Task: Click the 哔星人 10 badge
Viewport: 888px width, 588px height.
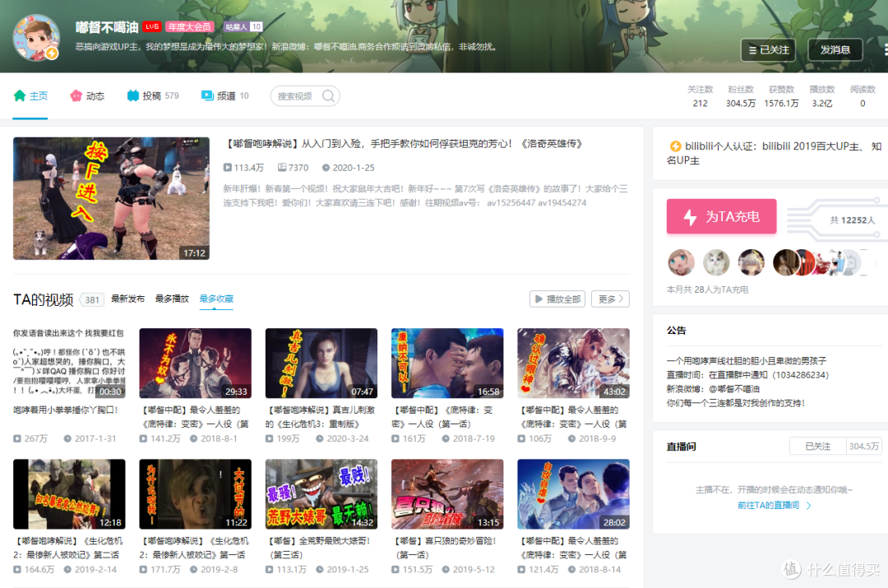Action: point(243,26)
